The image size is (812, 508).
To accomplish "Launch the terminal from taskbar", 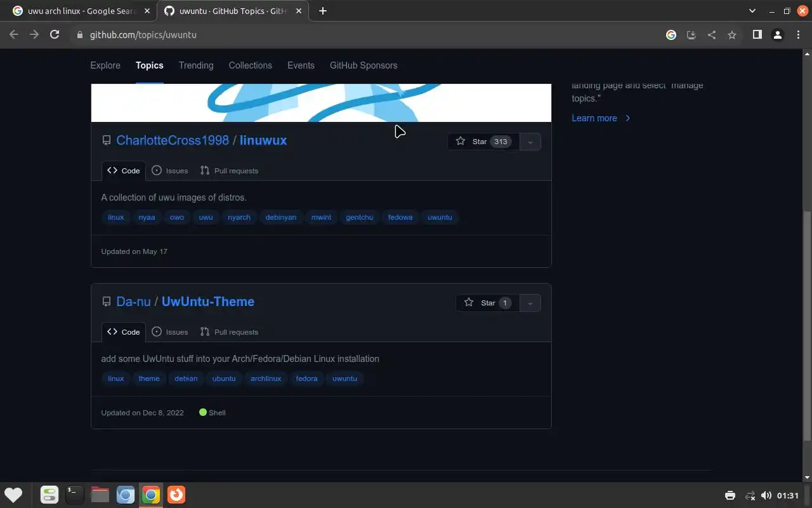I will tap(75, 495).
